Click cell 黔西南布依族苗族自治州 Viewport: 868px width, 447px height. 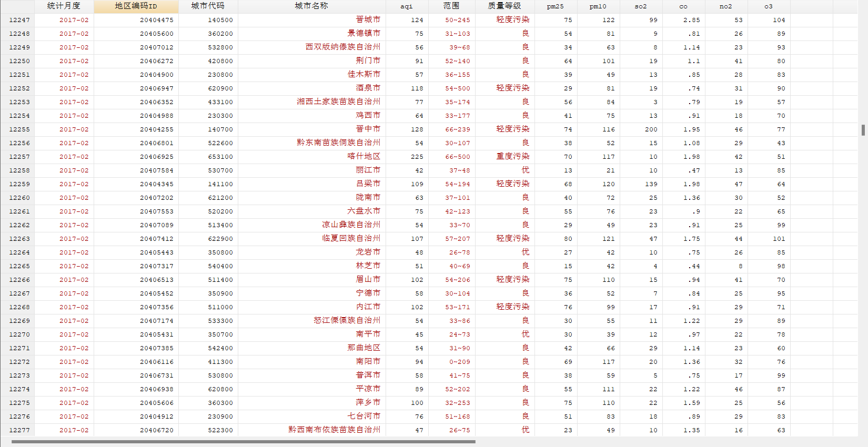coord(312,430)
